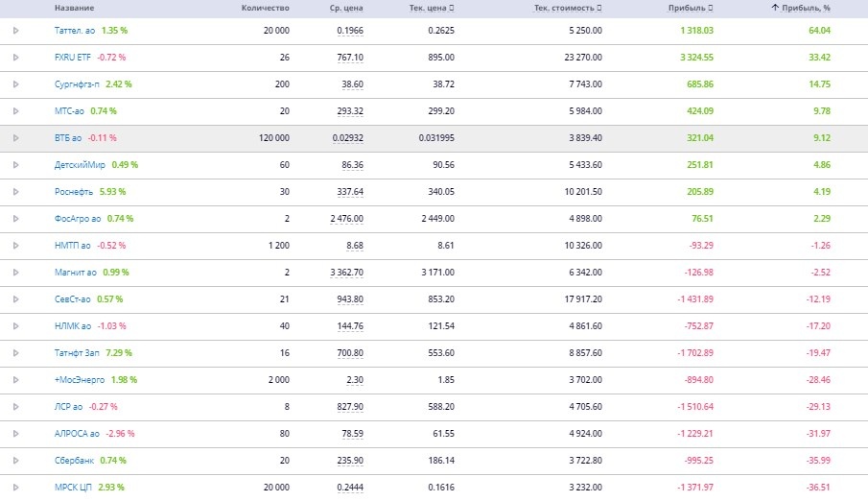Screen dimensions: 868x501
Task: Open the Магнит ао stock link
Action: [x=73, y=273]
